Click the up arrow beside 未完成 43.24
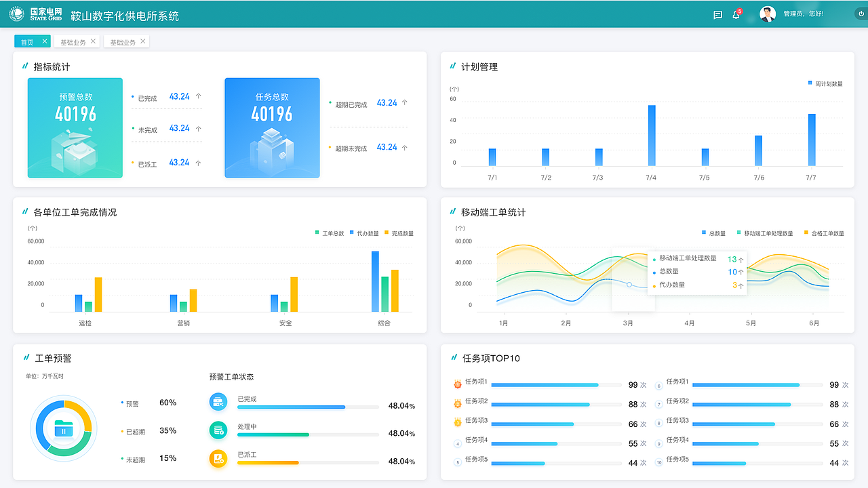 (198, 128)
